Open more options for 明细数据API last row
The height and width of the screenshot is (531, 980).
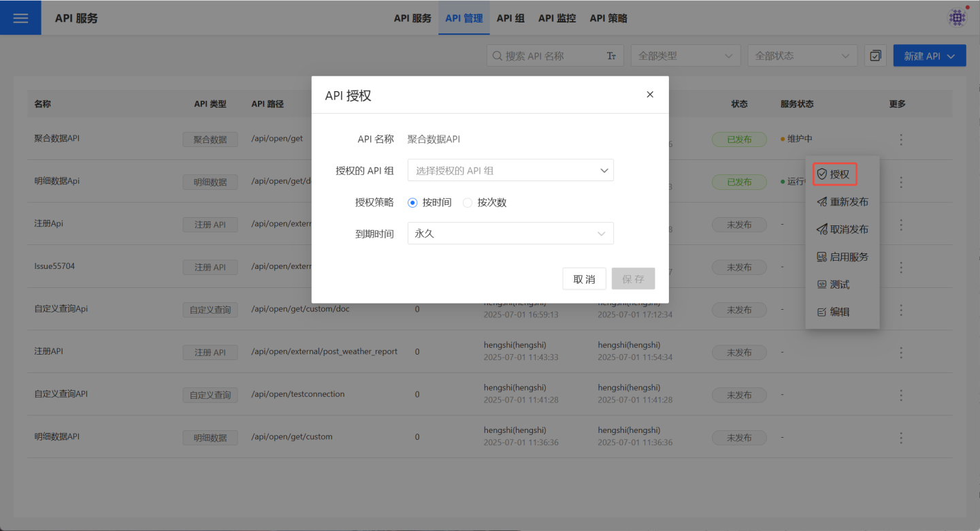[x=901, y=438]
